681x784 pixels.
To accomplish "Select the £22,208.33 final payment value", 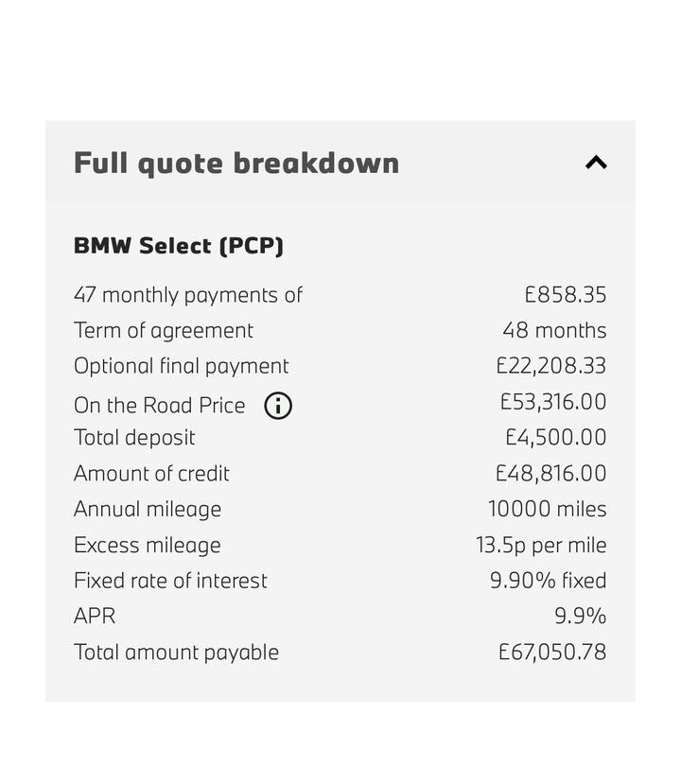I will point(551,366).
